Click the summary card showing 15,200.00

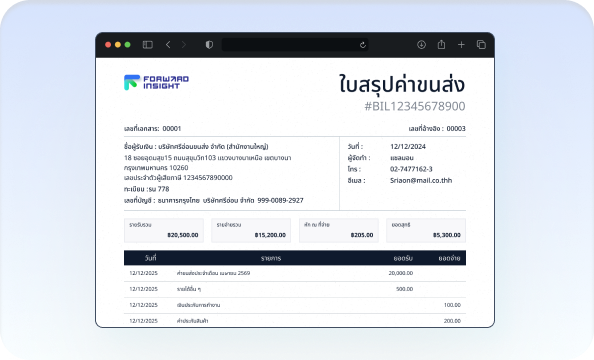pos(251,230)
